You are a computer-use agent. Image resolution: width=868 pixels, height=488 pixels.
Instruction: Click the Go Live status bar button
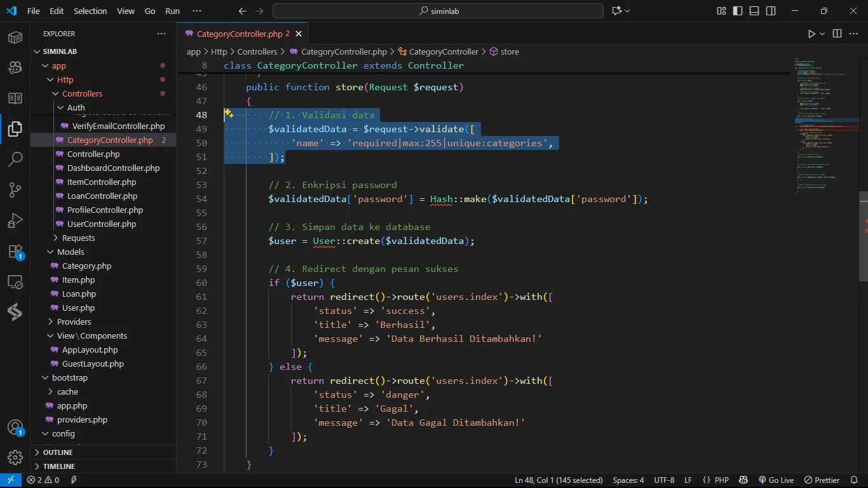[776, 480]
